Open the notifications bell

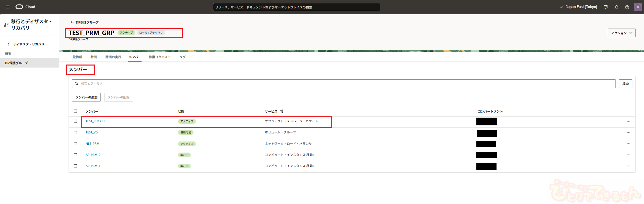point(616,7)
